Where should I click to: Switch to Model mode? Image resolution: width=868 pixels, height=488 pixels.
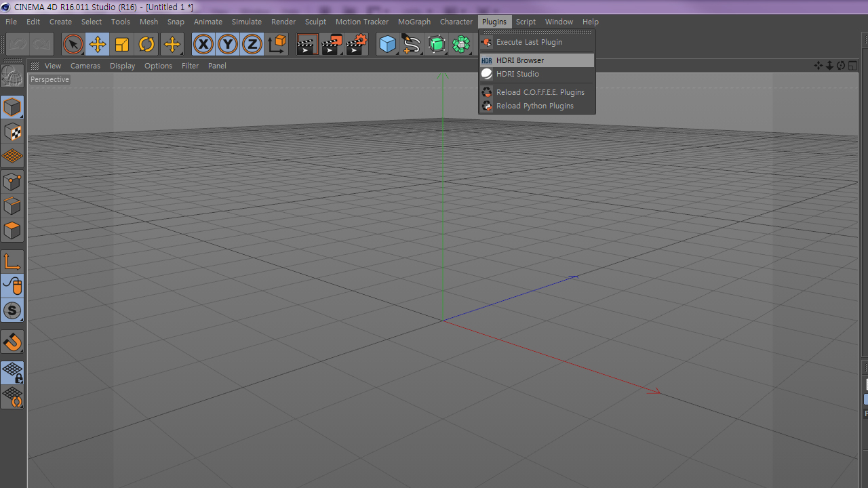click(12, 107)
